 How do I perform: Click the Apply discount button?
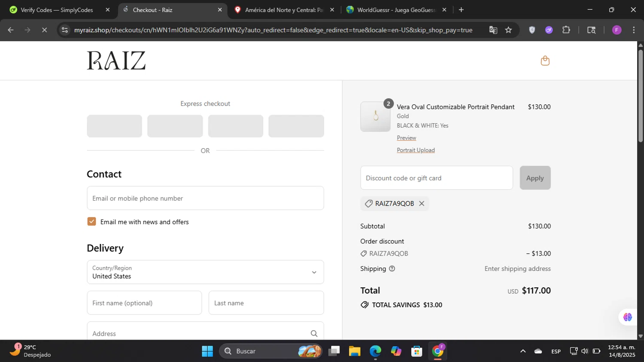point(535,178)
